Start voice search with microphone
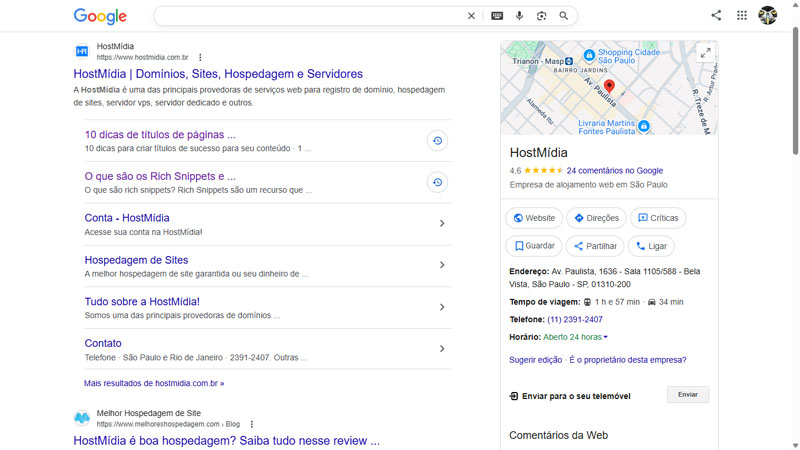 [519, 16]
